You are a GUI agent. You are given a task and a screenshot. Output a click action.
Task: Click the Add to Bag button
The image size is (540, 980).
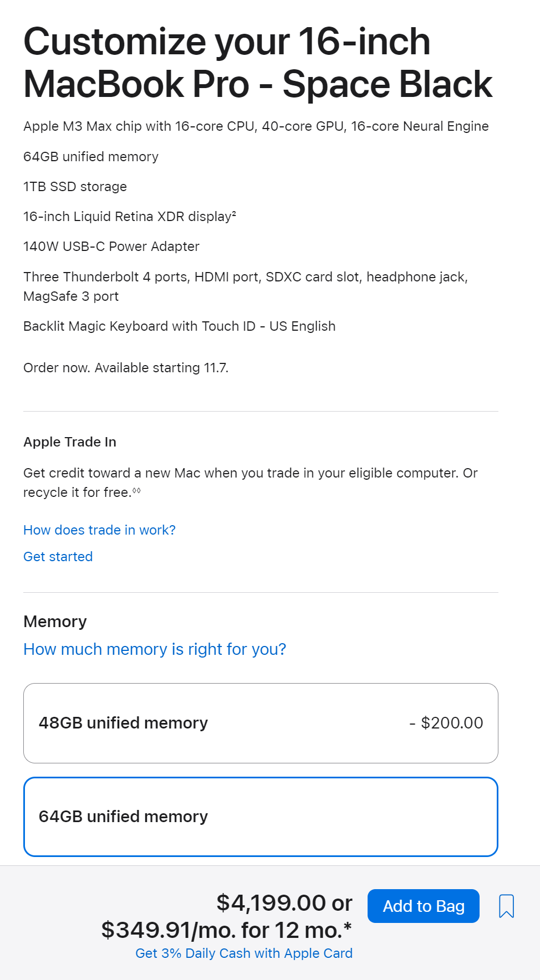(423, 906)
